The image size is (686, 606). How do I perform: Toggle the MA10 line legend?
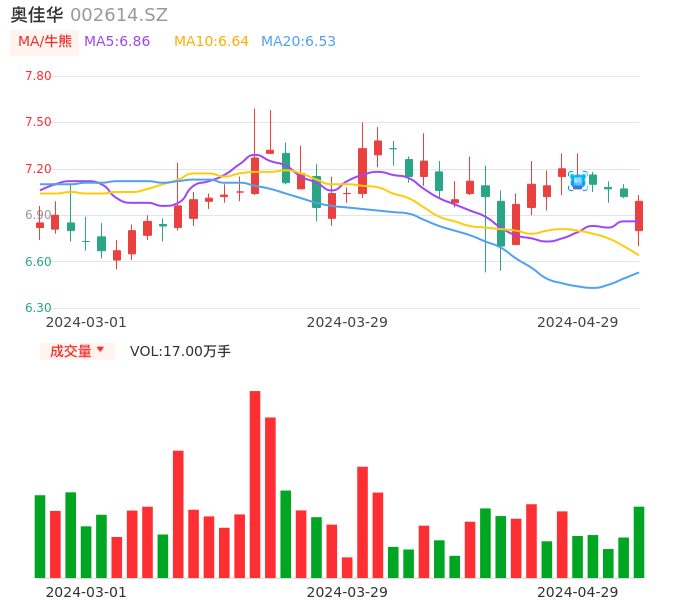(211, 42)
